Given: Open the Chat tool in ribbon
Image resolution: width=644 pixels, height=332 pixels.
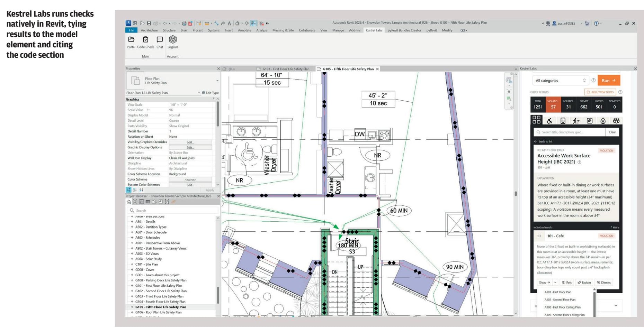Looking at the screenshot, I should [160, 42].
